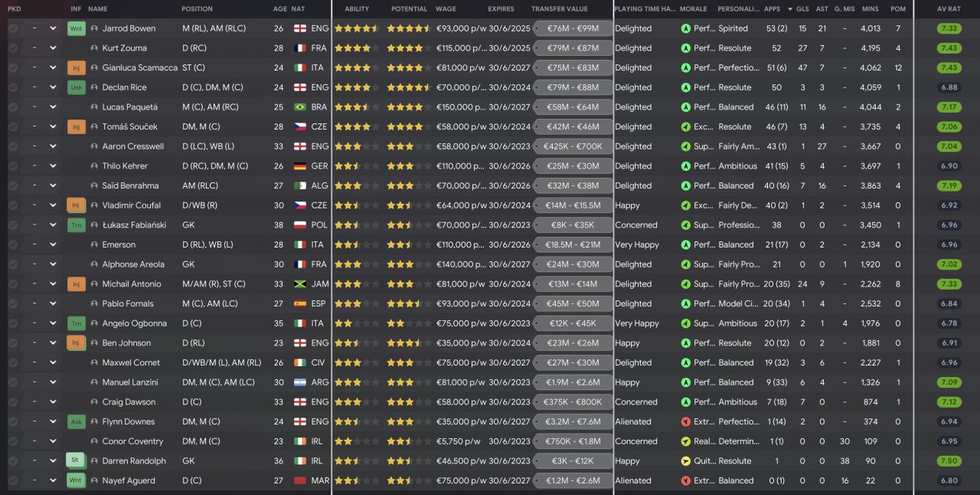Screen dimensions: 980x495
Task: Open the selection dropdown for Pablo Fornals
Action: coord(53,304)
